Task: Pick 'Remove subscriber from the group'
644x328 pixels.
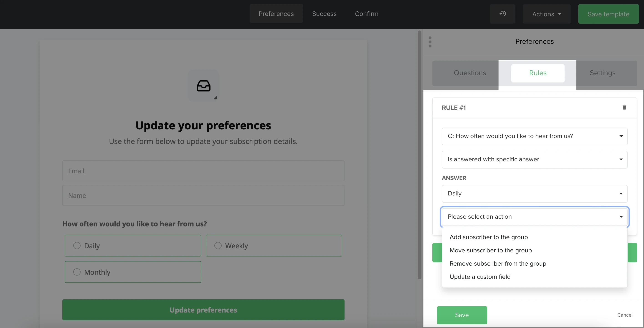Action: [497, 264]
